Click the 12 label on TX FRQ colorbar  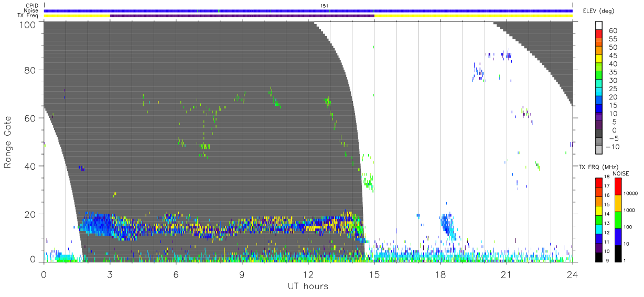[607, 233]
